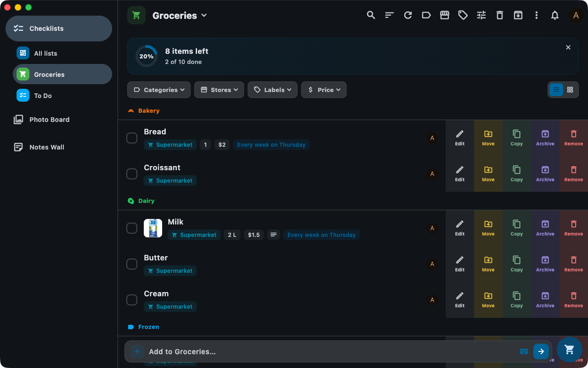Select the To Do list in sidebar

pos(62,96)
